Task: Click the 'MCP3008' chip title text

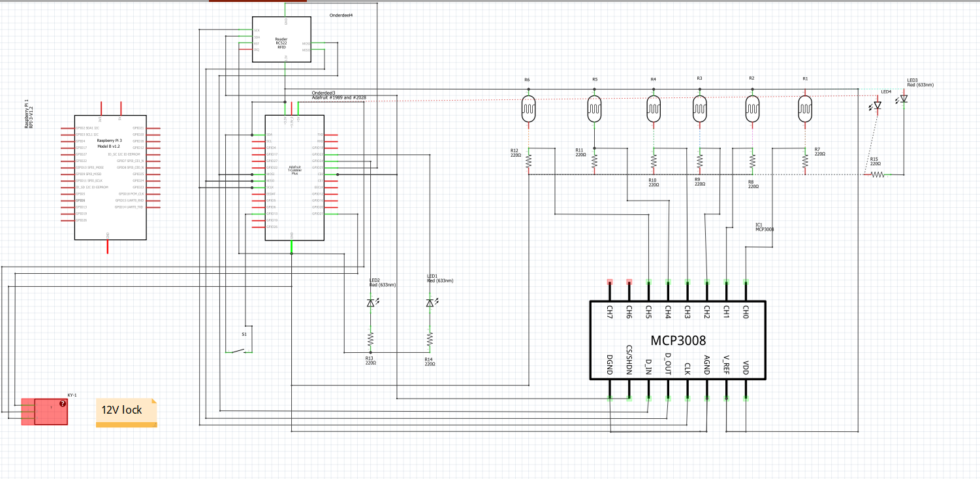Action: tap(678, 340)
